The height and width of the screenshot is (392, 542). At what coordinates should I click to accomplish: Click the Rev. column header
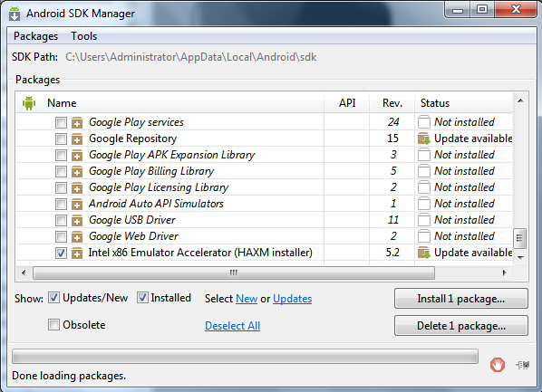[392, 103]
